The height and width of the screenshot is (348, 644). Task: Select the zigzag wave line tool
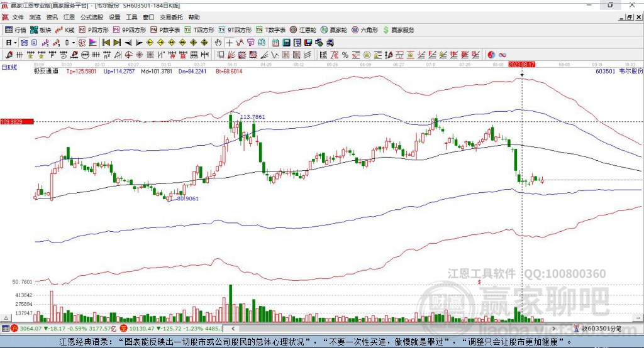point(275,55)
